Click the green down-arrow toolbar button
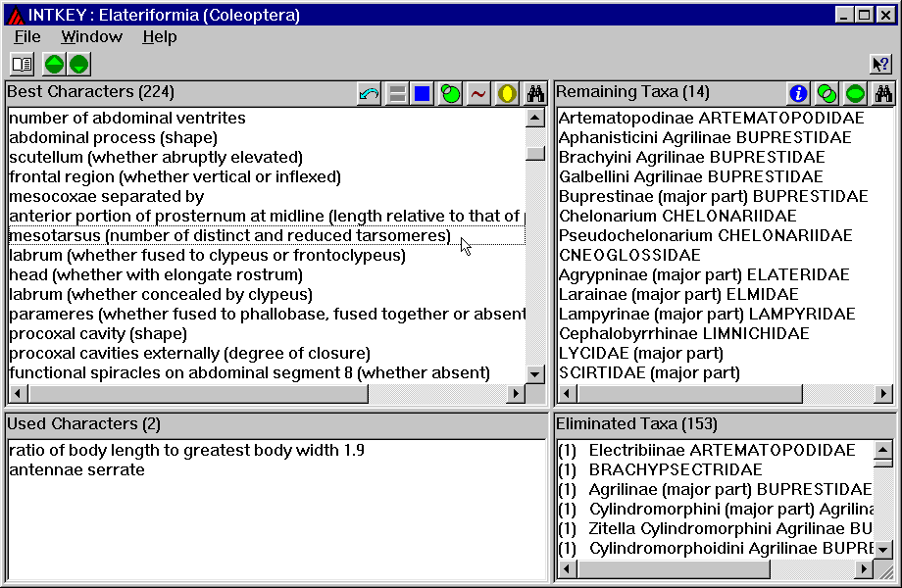Viewport: 902px width, 588px height. pyautogui.click(x=78, y=64)
